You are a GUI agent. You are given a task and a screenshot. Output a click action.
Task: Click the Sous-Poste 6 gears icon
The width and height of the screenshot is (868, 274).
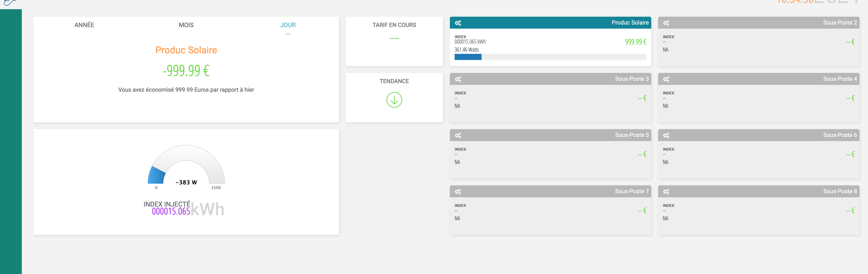click(x=666, y=135)
